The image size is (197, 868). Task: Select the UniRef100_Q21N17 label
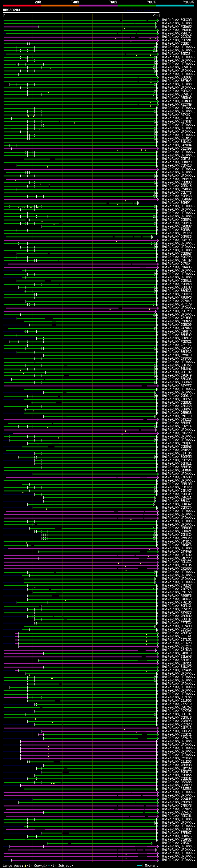[177, 139]
